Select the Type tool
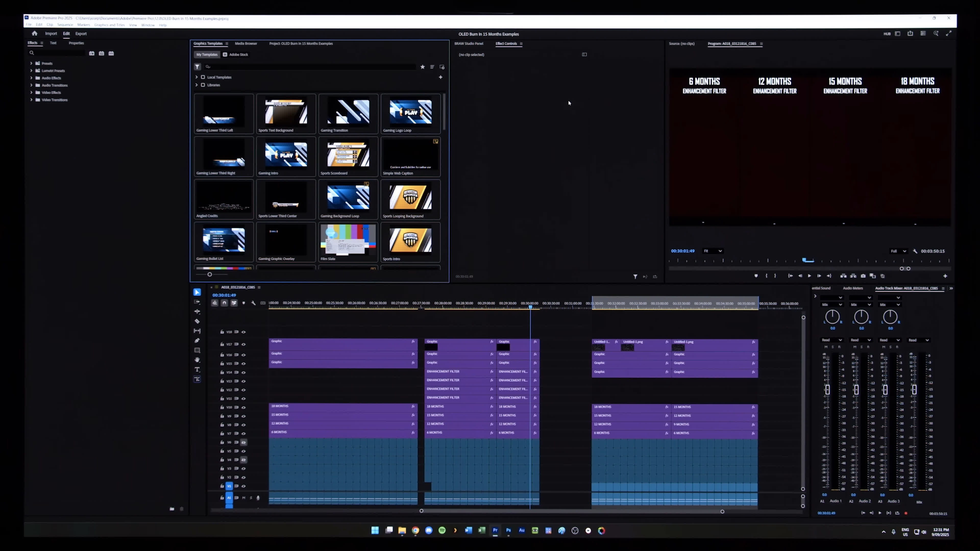The width and height of the screenshot is (980, 551). [x=197, y=370]
